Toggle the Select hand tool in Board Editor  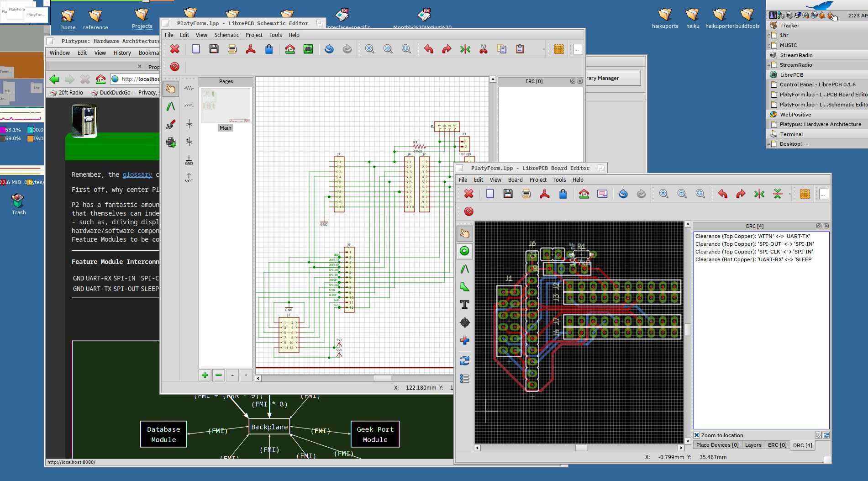[464, 233]
